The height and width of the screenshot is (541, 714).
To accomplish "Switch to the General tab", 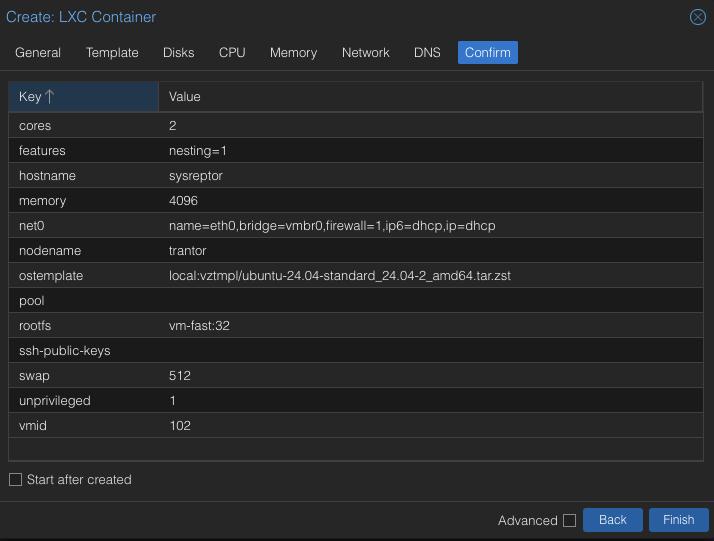I will point(38,53).
